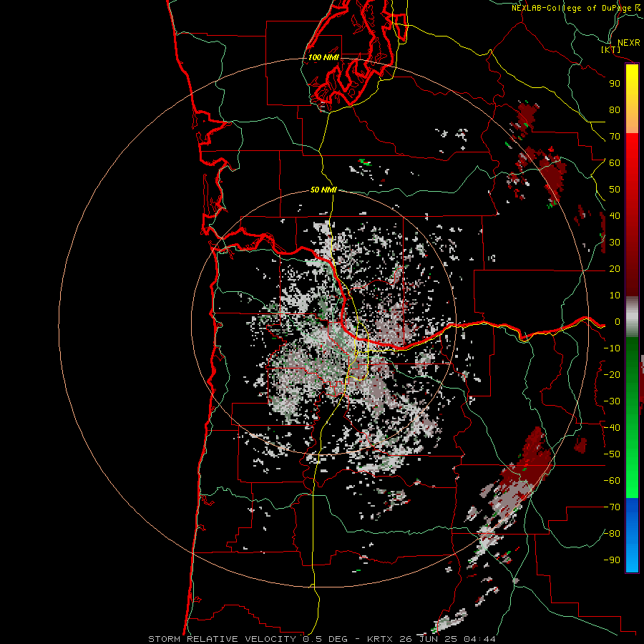
Task: Click the Storm Relative Velocity caption at bottom
Action: tap(322, 639)
